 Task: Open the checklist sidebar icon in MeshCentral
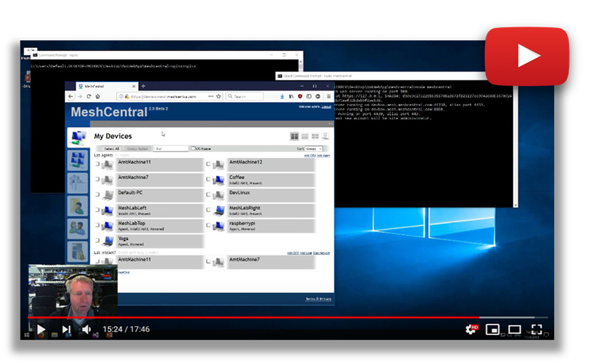78,183
